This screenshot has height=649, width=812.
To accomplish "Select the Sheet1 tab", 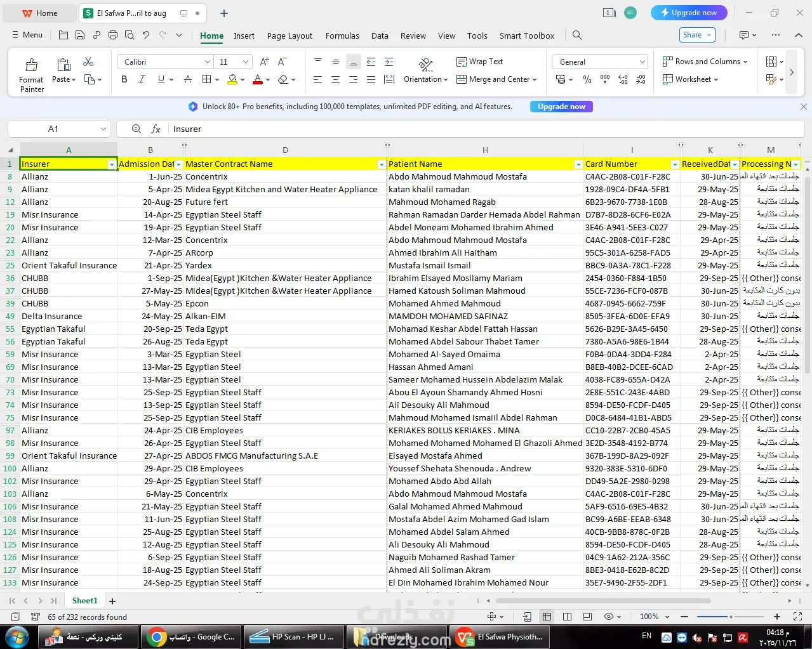I will coord(85,600).
